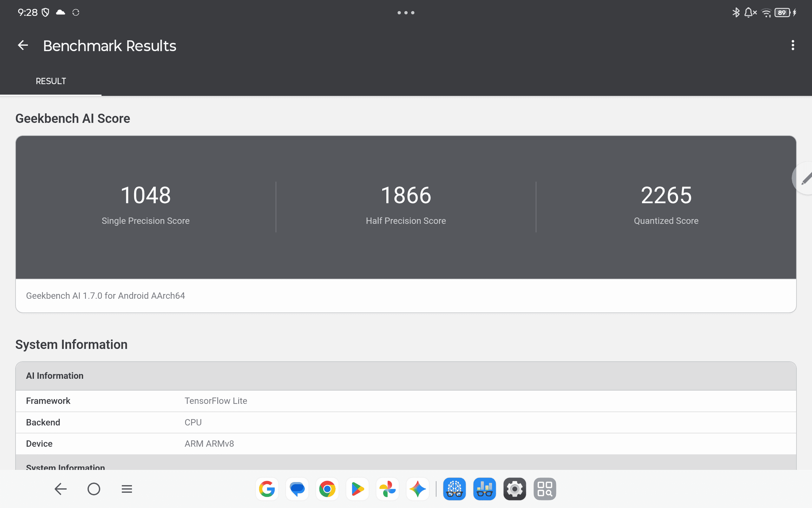The image size is (812, 508).
Task: Tap the Half Precision Score label
Action: pos(406,221)
